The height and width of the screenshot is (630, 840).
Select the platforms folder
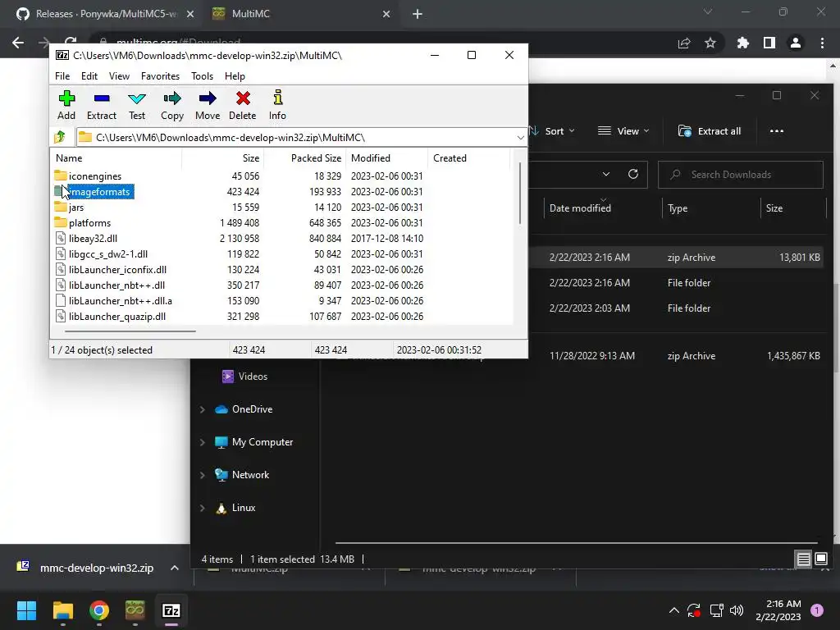[89, 223]
